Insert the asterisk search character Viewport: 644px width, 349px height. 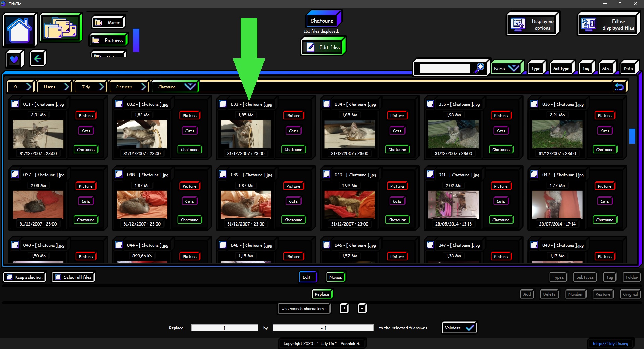(x=362, y=308)
